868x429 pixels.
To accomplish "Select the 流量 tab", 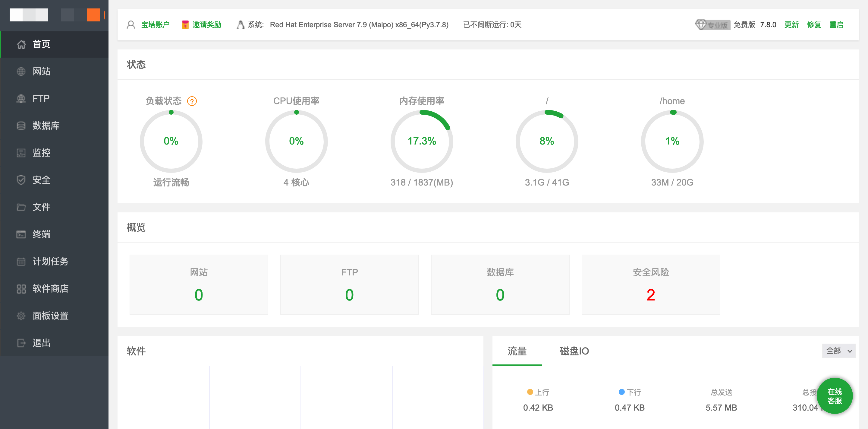I will (x=517, y=351).
